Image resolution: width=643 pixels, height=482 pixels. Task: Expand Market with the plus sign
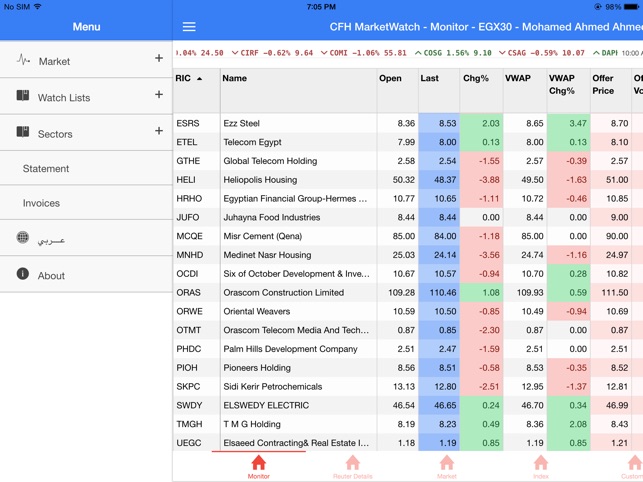click(159, 58)
